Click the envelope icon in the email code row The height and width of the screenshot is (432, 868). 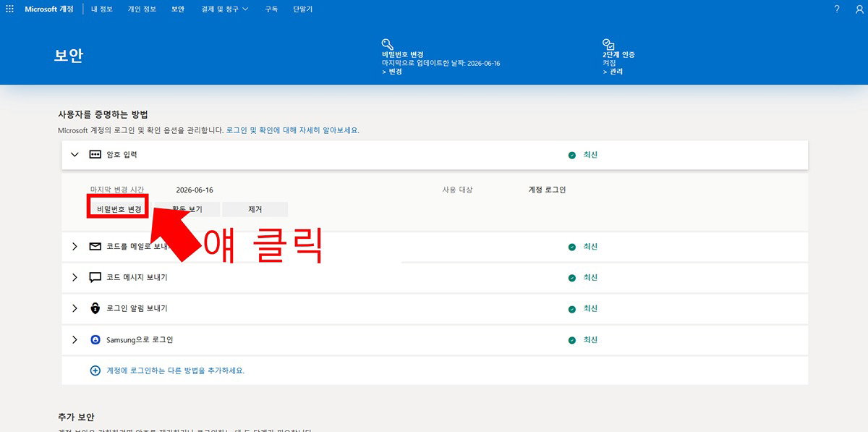pyautogui.click(x=95, y=247)
